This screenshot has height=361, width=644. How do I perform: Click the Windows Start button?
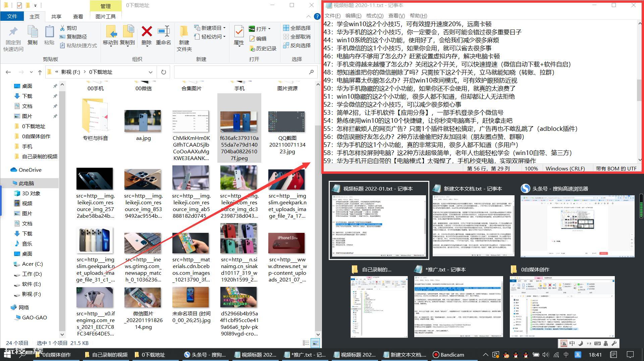coord(7,355)
